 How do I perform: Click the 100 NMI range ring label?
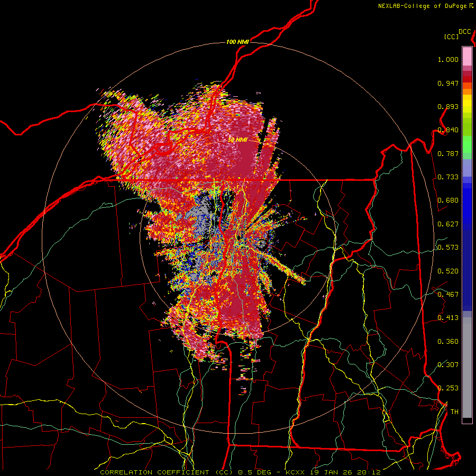pos(237,42)
